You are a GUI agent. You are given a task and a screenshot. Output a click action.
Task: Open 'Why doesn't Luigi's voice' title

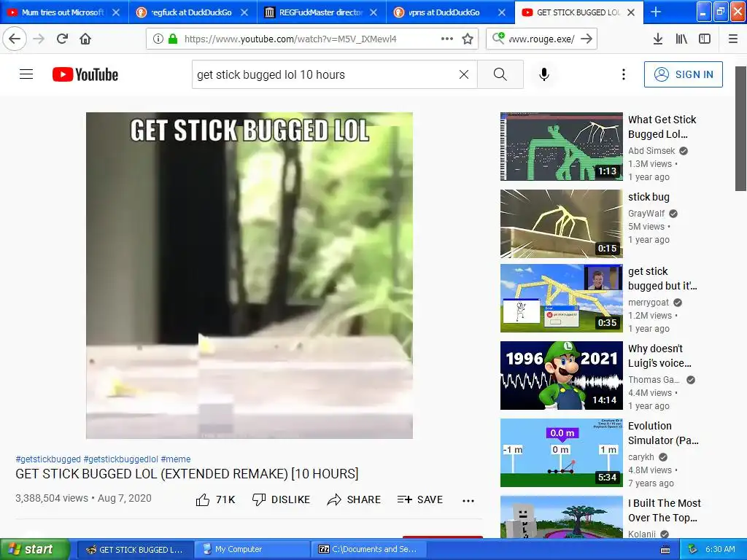coord(659,356)
